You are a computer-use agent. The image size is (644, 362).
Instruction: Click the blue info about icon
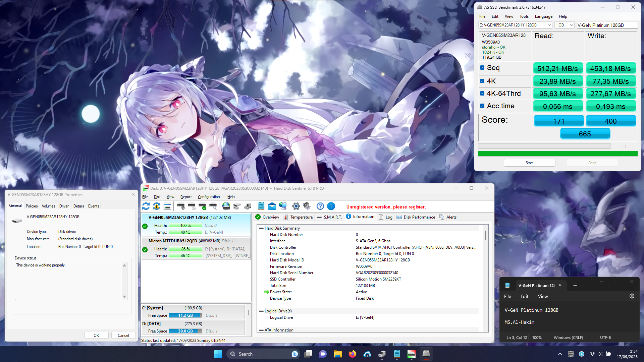331,206
